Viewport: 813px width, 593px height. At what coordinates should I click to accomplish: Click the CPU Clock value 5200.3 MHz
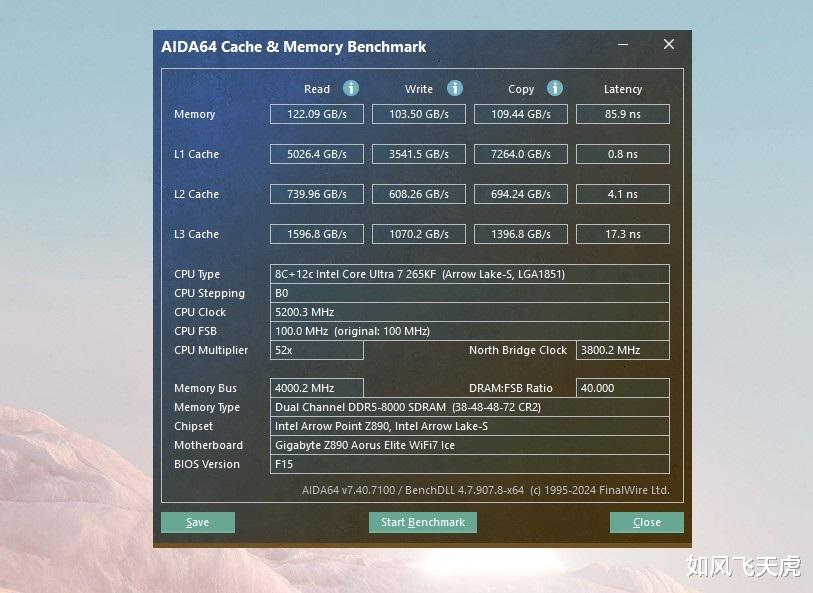(x=470, y=312)
